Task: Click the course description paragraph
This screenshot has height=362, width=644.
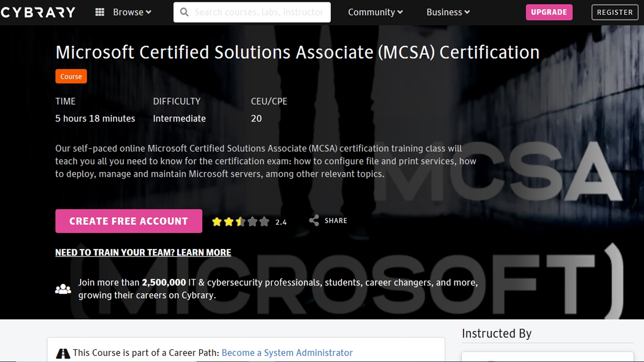Action: click(266, 161)
